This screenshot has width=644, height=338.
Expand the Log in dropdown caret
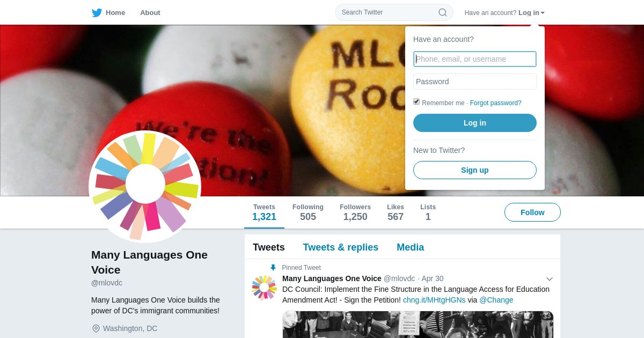(543, 13)
